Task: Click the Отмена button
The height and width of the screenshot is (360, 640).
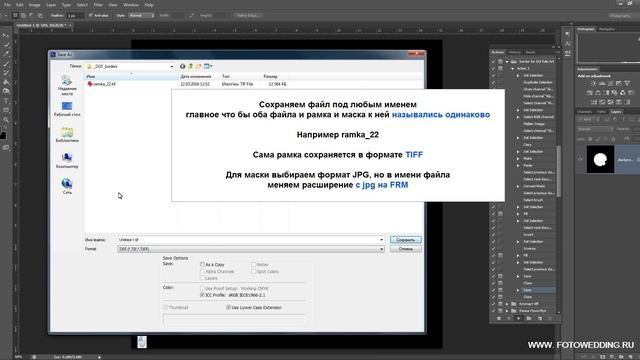Action: pos(406,249)
